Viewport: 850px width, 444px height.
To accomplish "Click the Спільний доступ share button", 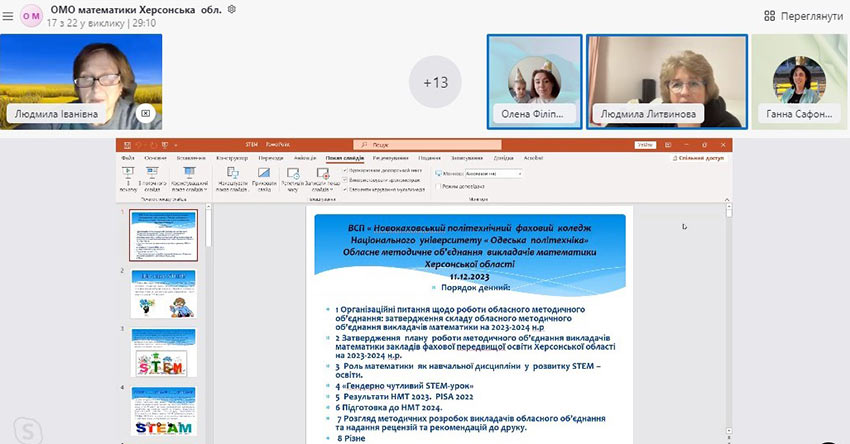I will tap(700, 158).
